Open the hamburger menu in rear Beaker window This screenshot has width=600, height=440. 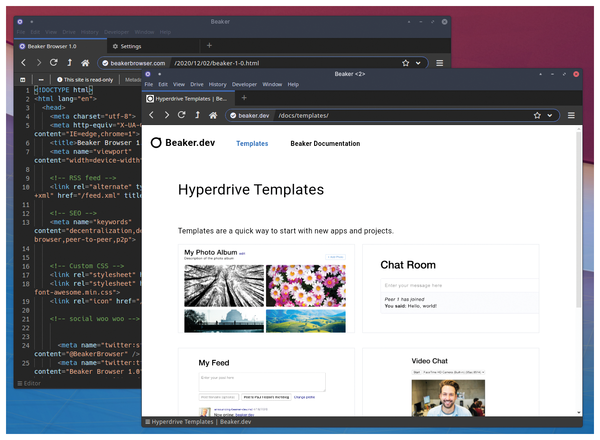pyautogui.click(x=440, y=63)
